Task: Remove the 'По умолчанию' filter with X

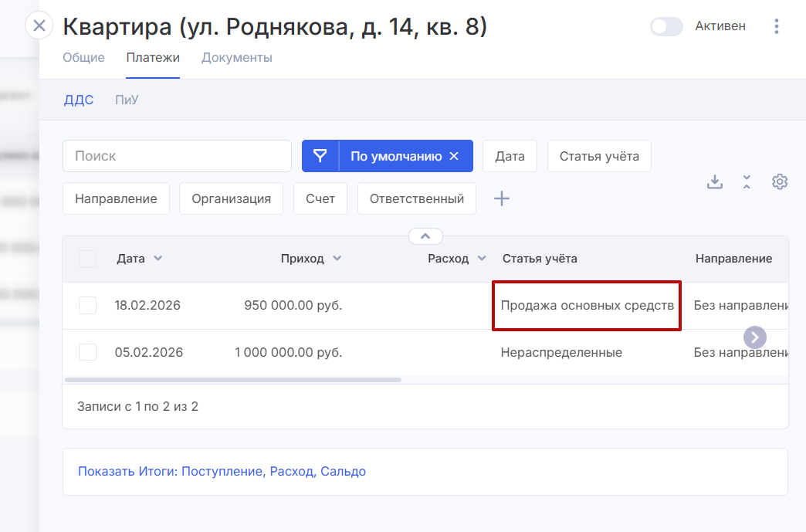Action: point(454,156)
